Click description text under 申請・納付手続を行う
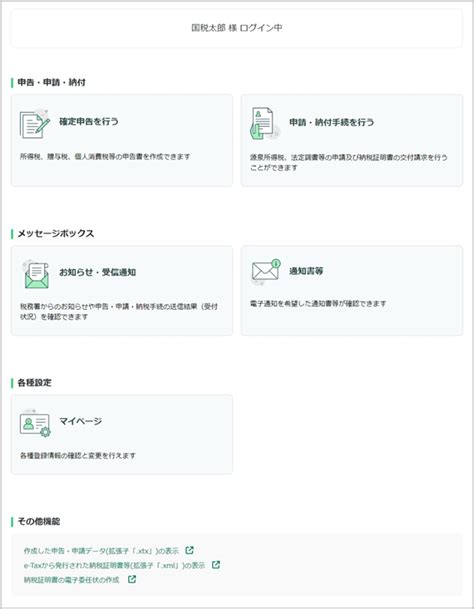Viewport: 474px width, 609px height. click(x=349, y=162)
